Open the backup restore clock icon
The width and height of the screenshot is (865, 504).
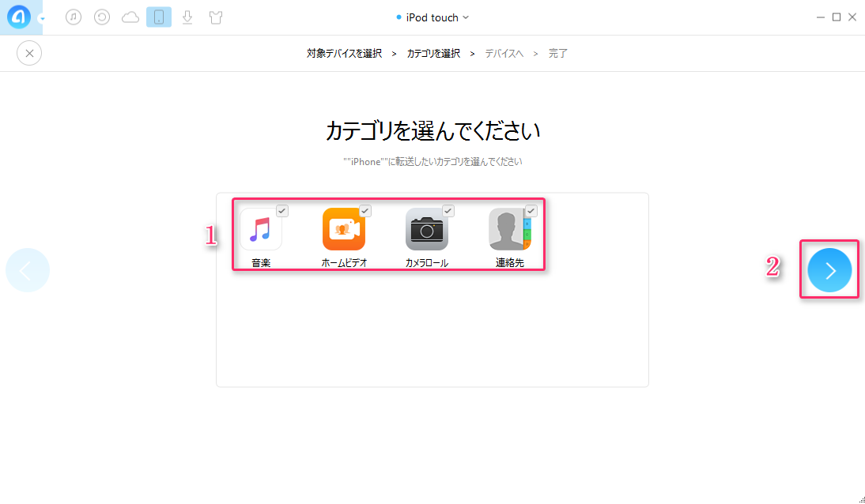pyautogui.click(x=101, y=17)
